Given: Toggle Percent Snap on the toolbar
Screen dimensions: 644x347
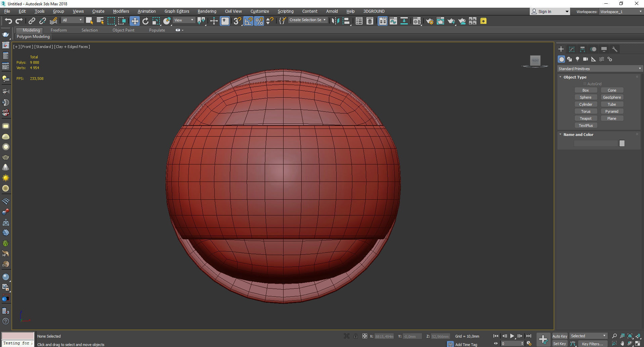Looking at the screenshot, I should tap(259, 21).
